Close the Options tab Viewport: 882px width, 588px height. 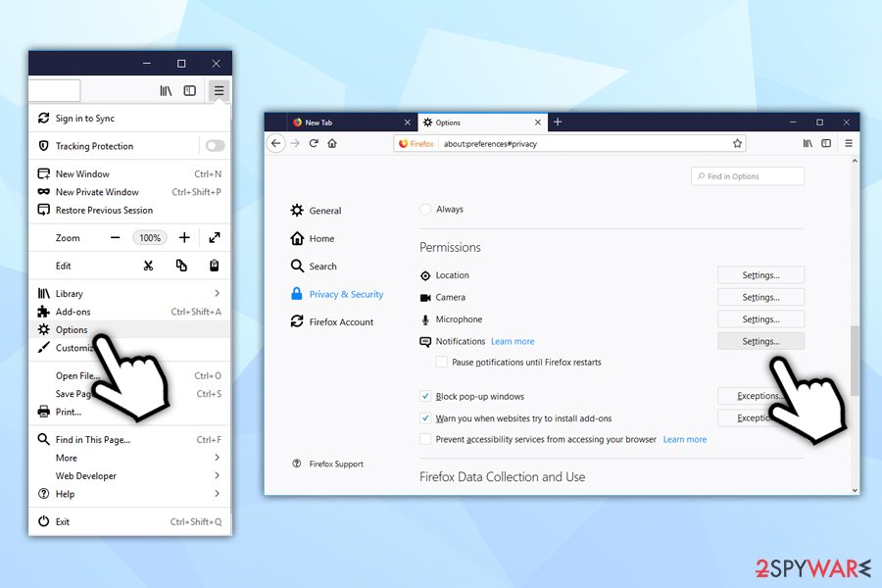click(x=538, y=122)
